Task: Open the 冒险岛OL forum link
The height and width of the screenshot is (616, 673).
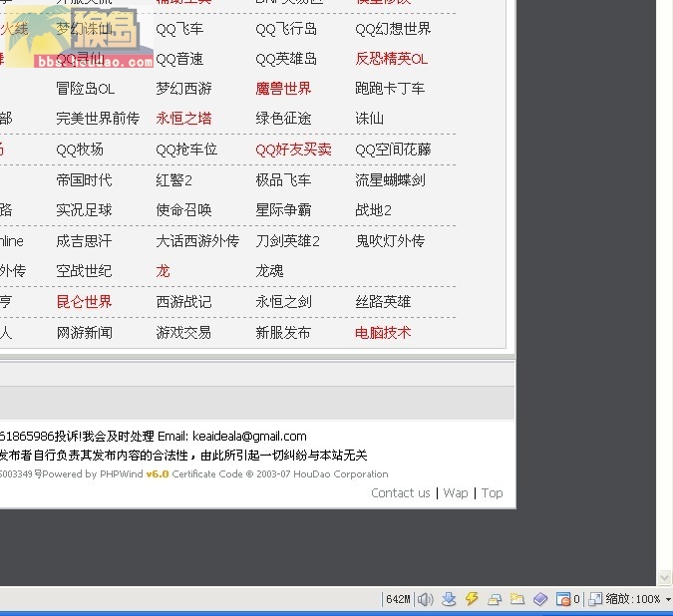Action: pyautogui.click(x=85, y=89)
